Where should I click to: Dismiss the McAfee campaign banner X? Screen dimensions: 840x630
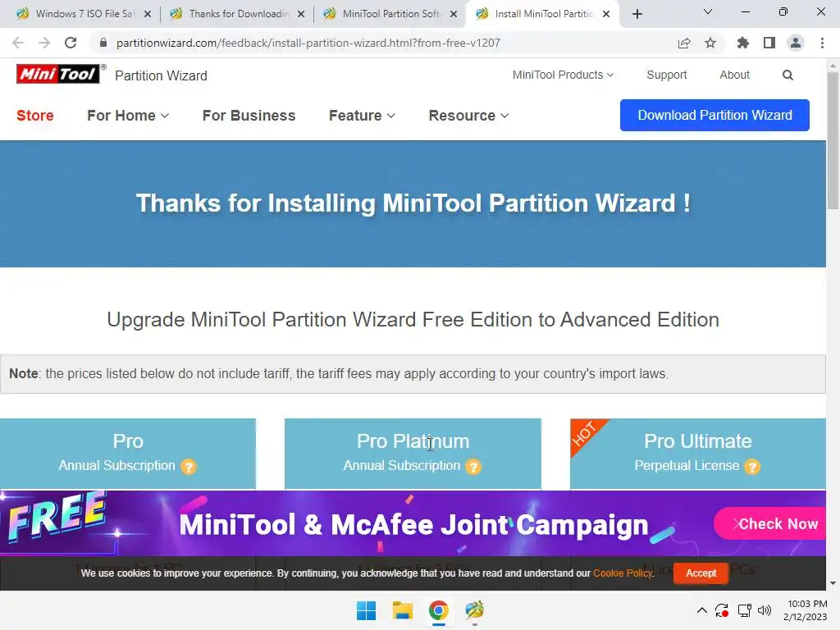[737, 524]
